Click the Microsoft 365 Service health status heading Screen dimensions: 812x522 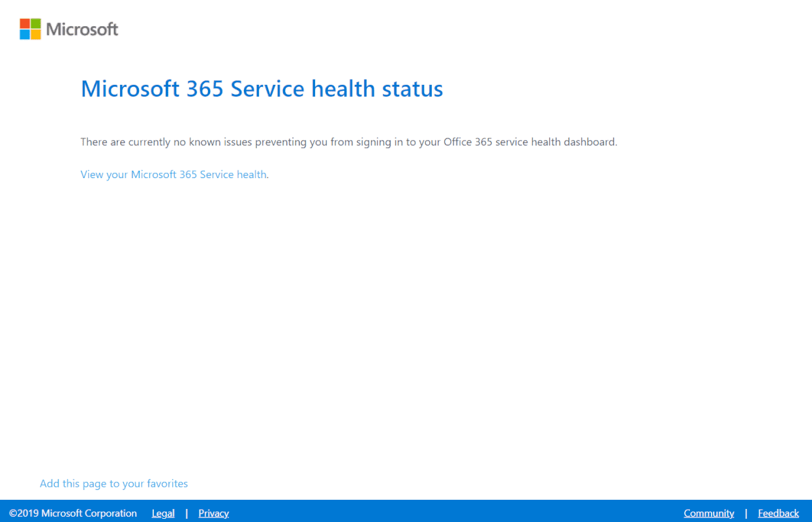coord(262,88)
